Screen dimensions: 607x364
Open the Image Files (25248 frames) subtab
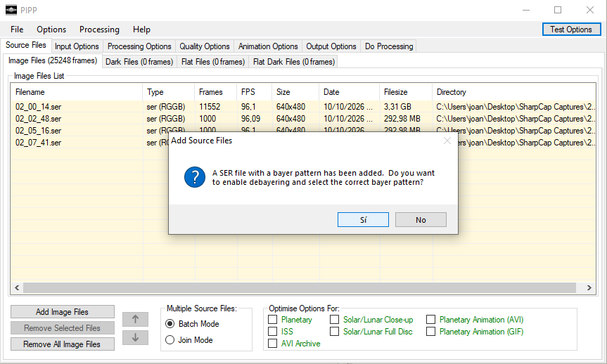(x=53, y=60)
